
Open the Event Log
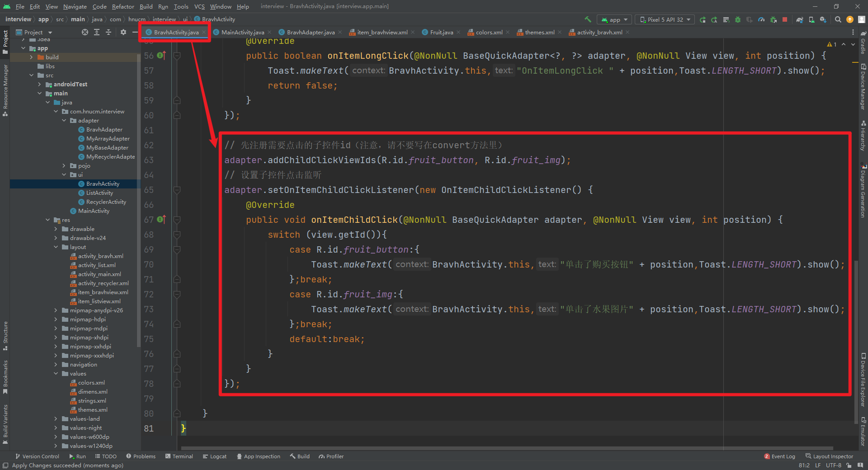(780, 456)
